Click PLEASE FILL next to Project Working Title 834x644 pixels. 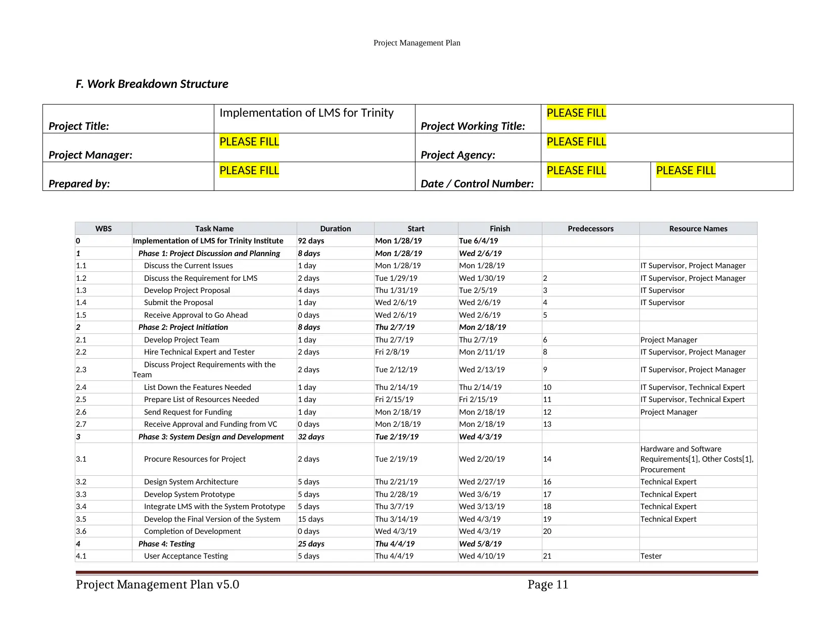pos(576,113)
